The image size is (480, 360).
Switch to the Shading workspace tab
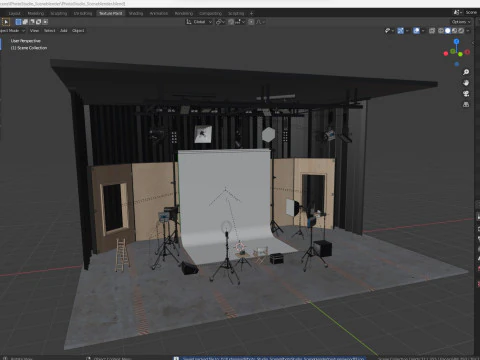point(136,13)
